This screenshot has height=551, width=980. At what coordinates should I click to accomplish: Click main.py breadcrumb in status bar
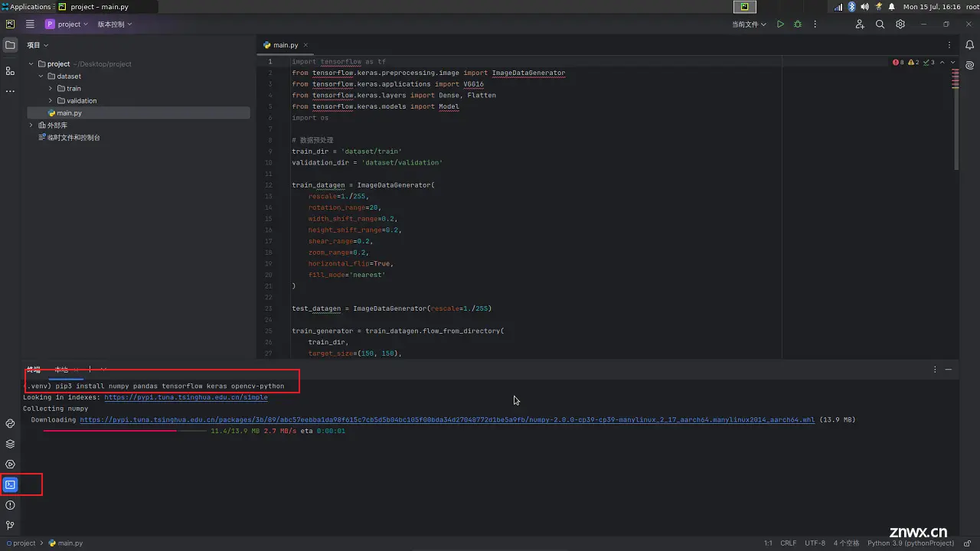coord(66,543)
